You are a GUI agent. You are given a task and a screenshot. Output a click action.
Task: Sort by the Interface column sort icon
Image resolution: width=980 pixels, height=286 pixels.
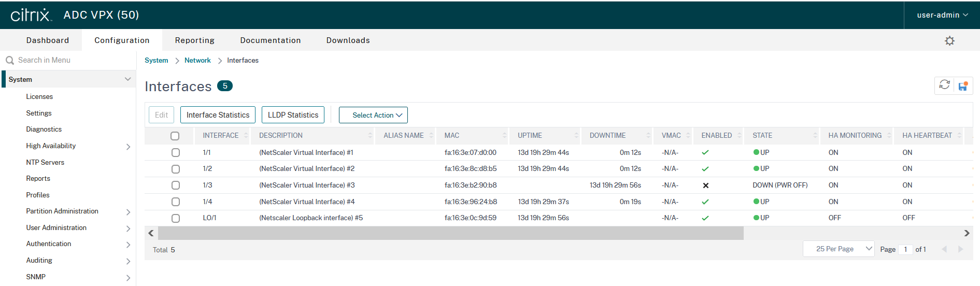(246, 136)
